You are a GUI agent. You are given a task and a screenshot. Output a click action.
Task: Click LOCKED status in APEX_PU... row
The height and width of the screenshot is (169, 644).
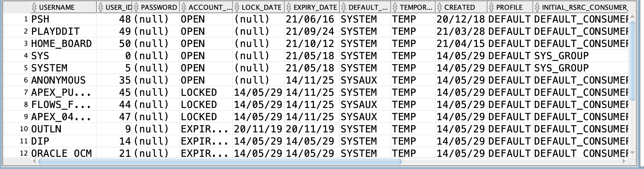[x=206, y=92]
